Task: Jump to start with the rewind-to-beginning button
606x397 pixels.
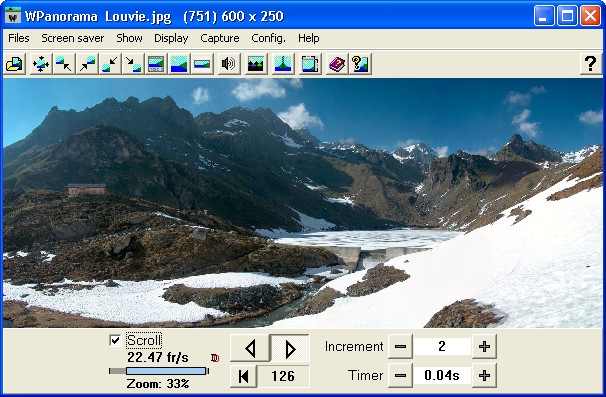Action: coord(243,376)
